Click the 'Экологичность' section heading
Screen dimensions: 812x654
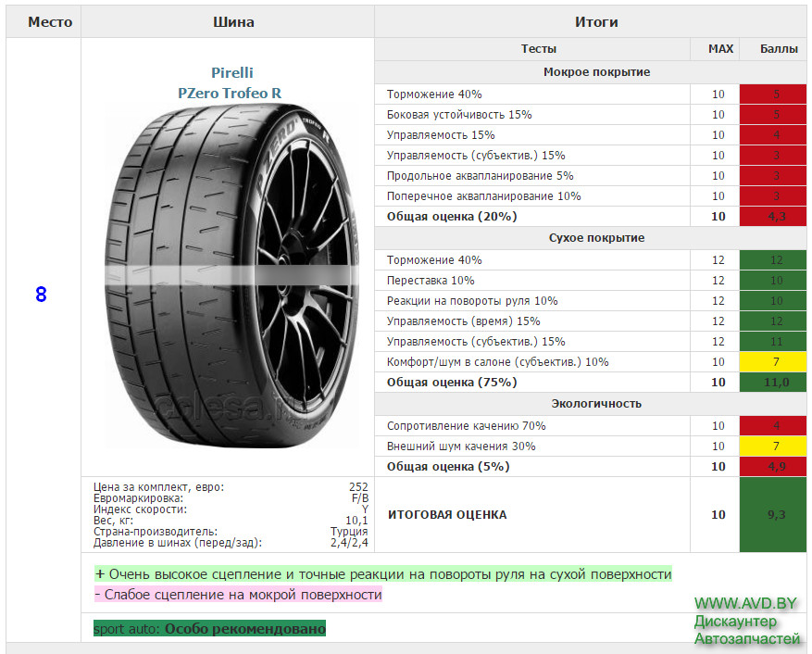coord(596,404)
